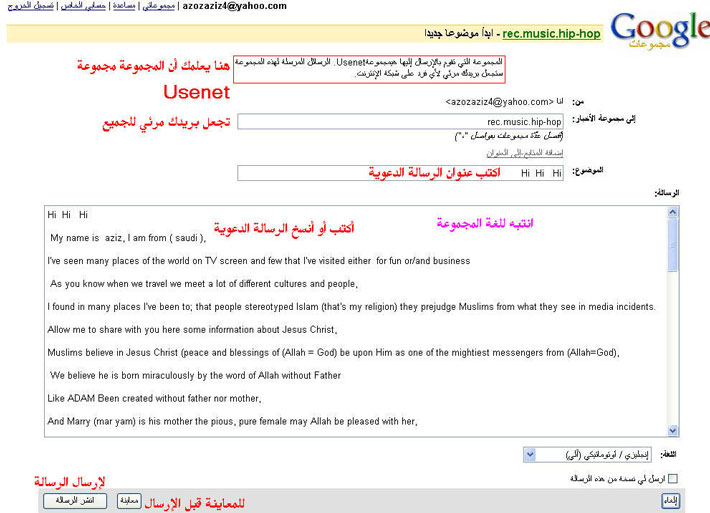Click the Google Groups logo
The width and height of the screenshot is (710, 513).
pyautogui.click(x=660, y=30)
